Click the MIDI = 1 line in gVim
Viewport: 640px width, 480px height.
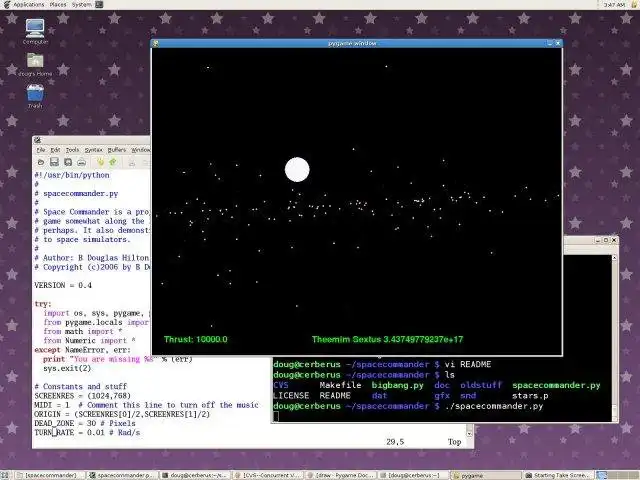pos(147,405)
